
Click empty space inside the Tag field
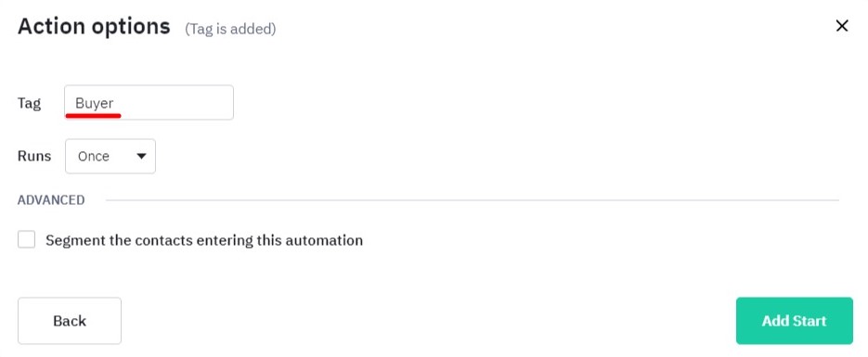pyautogui.click(x=177, y=103)
